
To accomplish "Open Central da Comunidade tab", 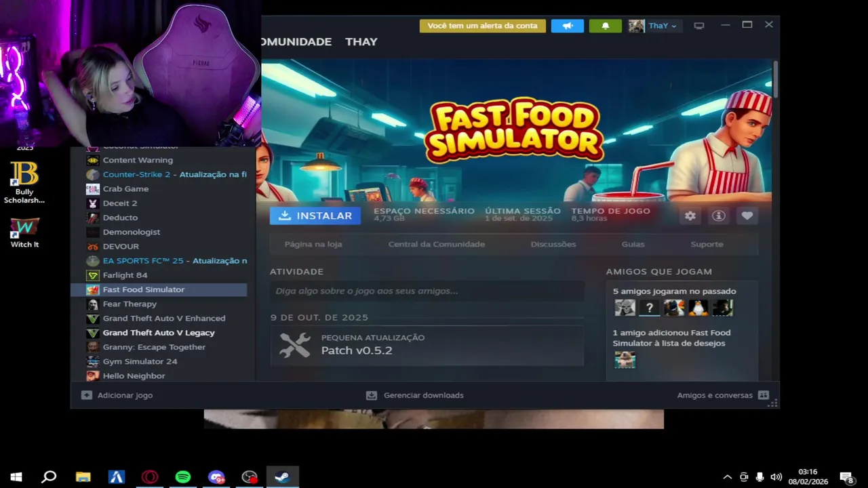I will tap(437, 244).
